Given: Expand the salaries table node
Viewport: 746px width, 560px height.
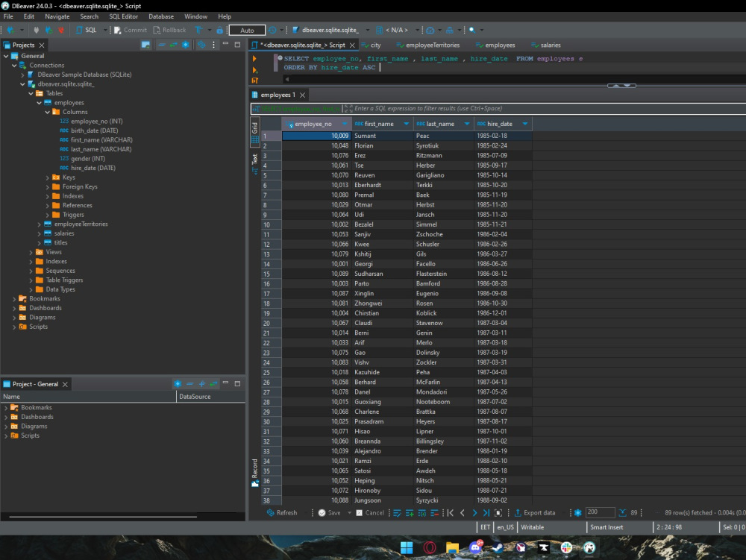Looking at the screenshot, I should (x=39, y=233).
